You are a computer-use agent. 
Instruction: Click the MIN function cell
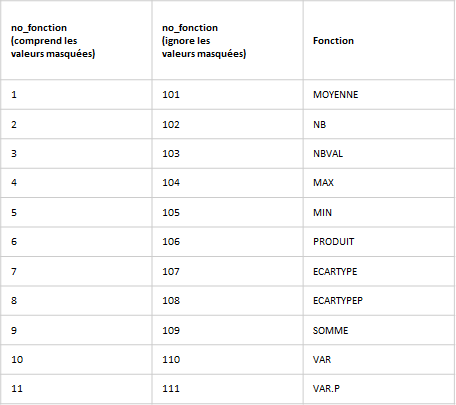pyautogui.click(x=378, y=212)
